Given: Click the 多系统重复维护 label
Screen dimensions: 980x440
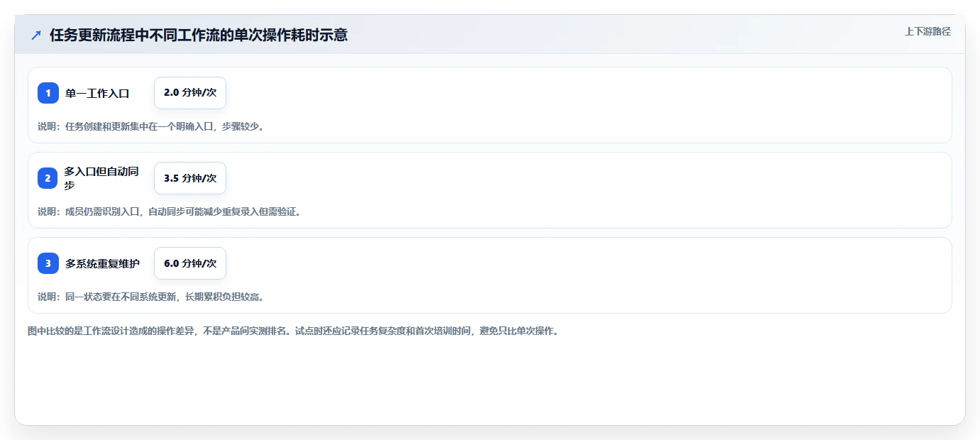Looking at the screenshot, I should (102, 263).
